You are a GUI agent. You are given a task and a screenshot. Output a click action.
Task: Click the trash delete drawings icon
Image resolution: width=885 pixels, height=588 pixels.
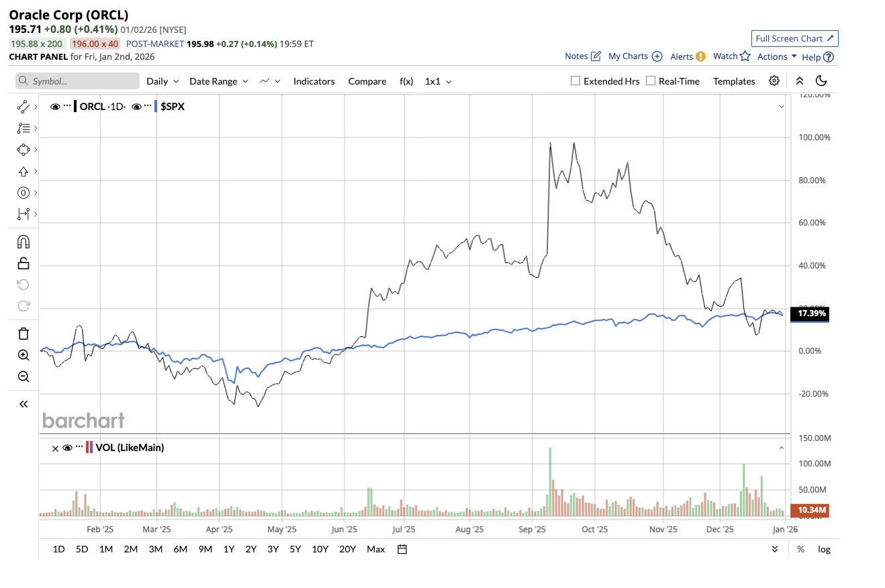(24, 334)
